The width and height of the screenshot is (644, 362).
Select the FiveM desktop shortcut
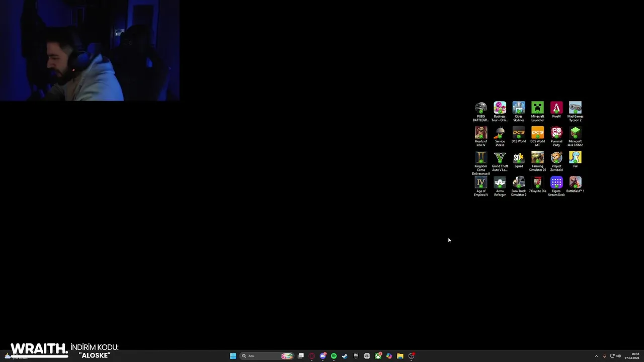point(556,110)
